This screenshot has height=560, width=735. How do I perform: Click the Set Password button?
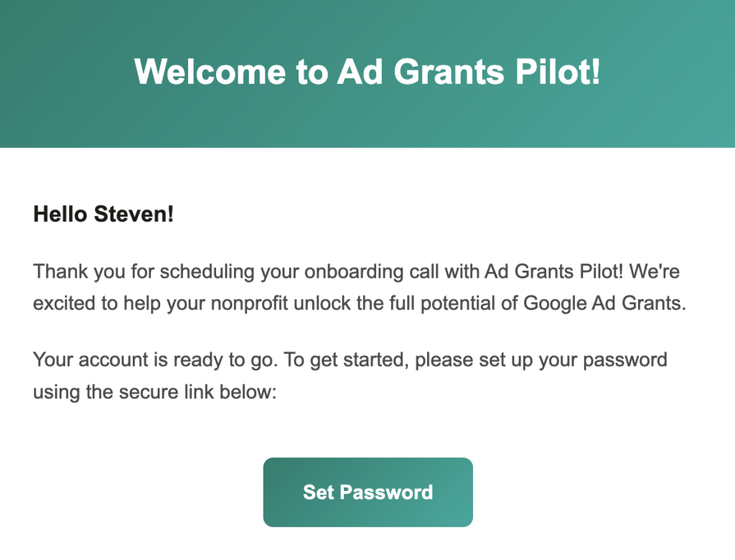(367, 493)
